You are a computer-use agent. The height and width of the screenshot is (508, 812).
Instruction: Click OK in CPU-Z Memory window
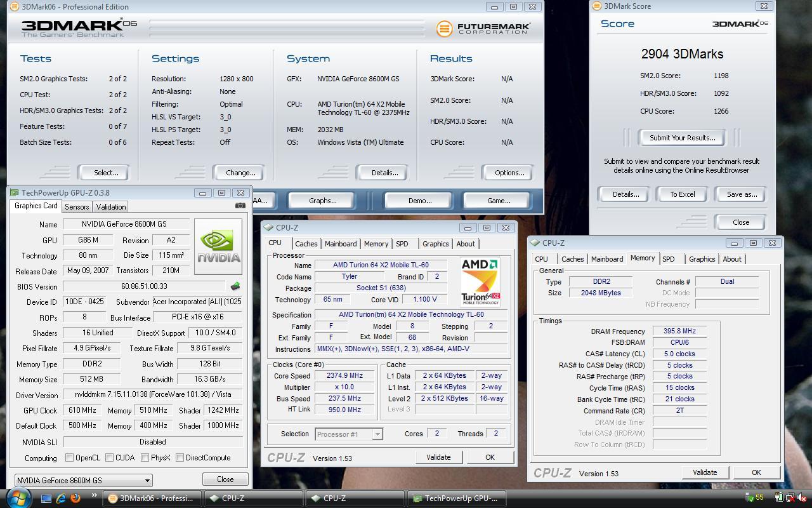[x=756, y=472]
